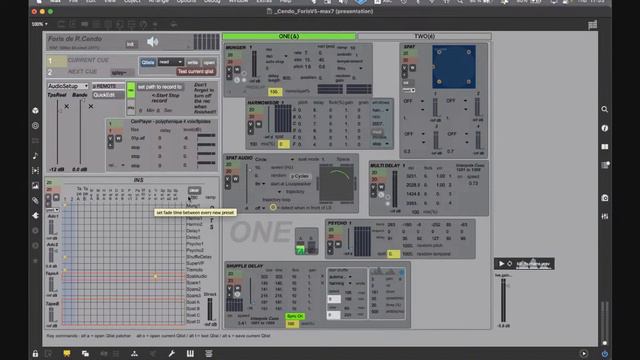Open the 'off' dropdown at bottom of SPAT AUDIO
Viewport: 640px width, 360px height.
pos(260,208)
